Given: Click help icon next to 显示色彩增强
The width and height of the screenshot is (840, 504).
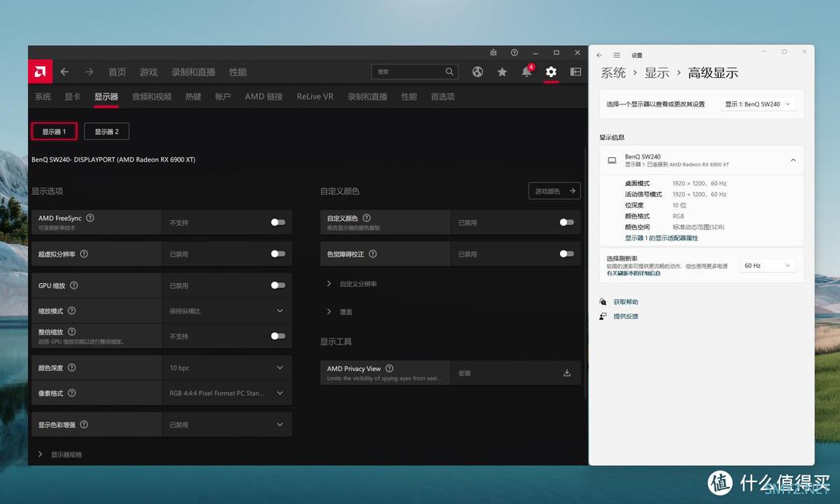Looking at the screenshot, I should 84,424.
